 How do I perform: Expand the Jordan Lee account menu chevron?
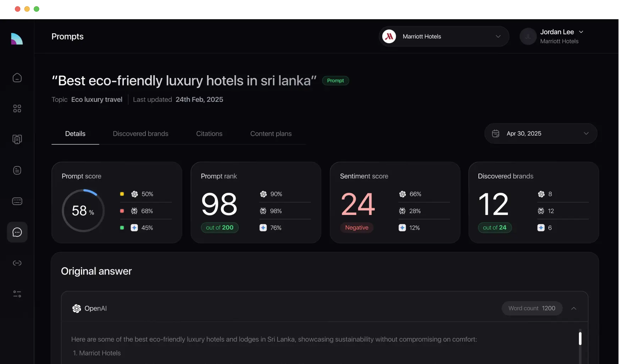(x=581, y=32)
